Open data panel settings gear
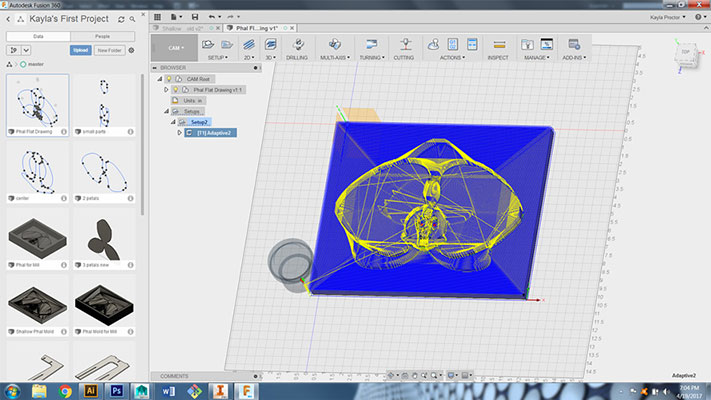The image size is (711, 400). (x=131, y=50)
